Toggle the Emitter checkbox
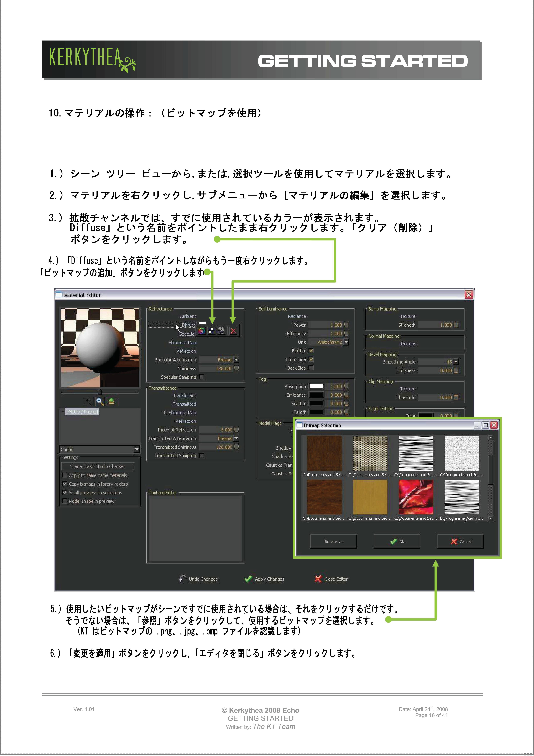534x756 pixels. [x=311, y=351]
